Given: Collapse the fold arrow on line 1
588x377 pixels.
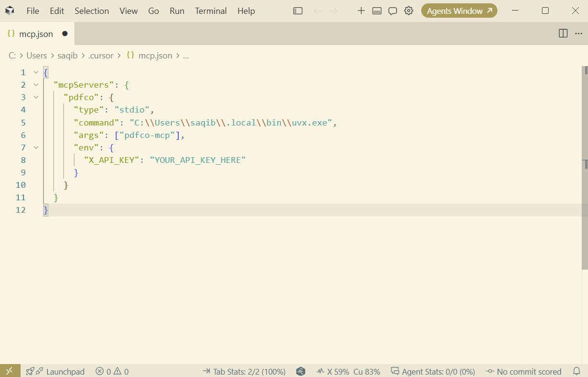Looking at the screenshot, I should [x=35, y=72].
